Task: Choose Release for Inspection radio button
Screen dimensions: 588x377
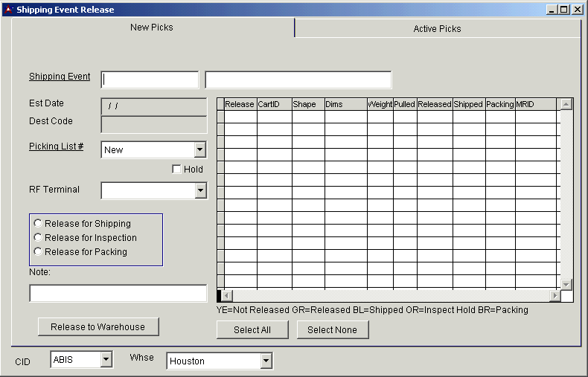Action: (38, 238)
